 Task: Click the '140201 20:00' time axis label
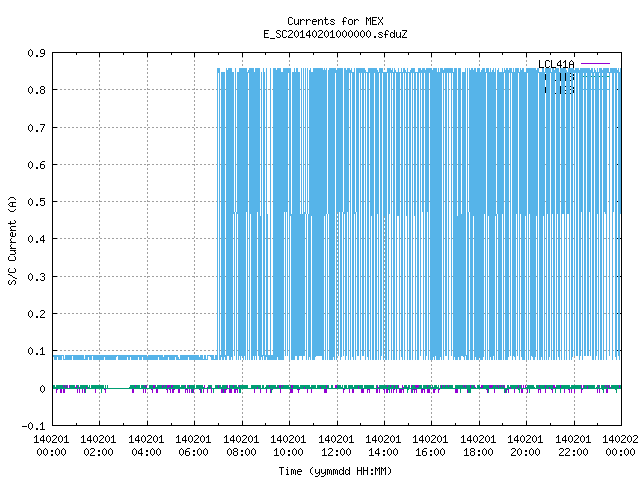pos(525,446)
